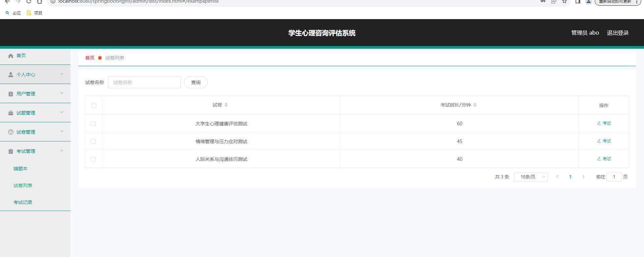Click the paper name 大学生心理健康评估测试
The height and width of the screenshot is (257, 644).
point(221,124)
